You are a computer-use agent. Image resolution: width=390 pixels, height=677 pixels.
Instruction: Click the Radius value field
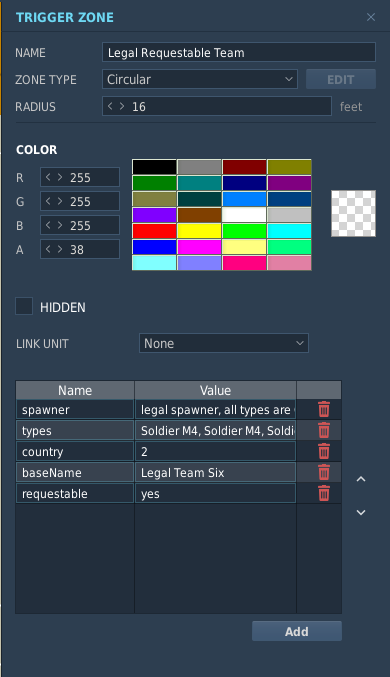[217, 106]
